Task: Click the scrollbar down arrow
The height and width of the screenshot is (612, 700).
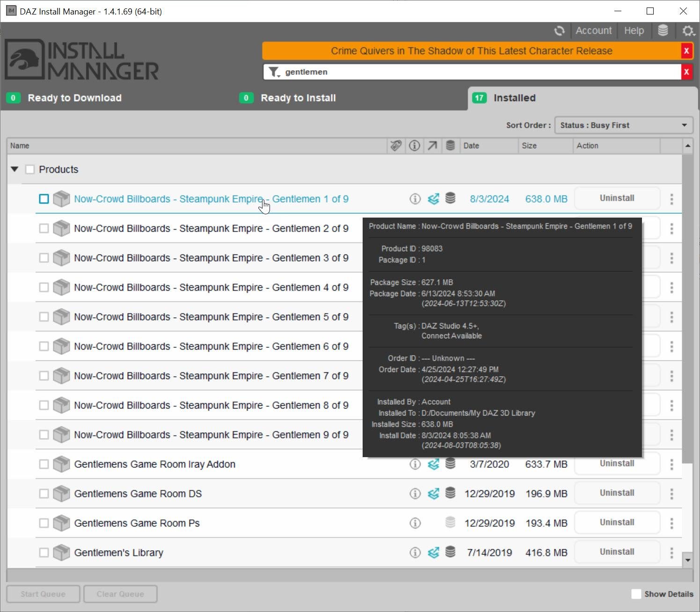Action: coord(687,560)
